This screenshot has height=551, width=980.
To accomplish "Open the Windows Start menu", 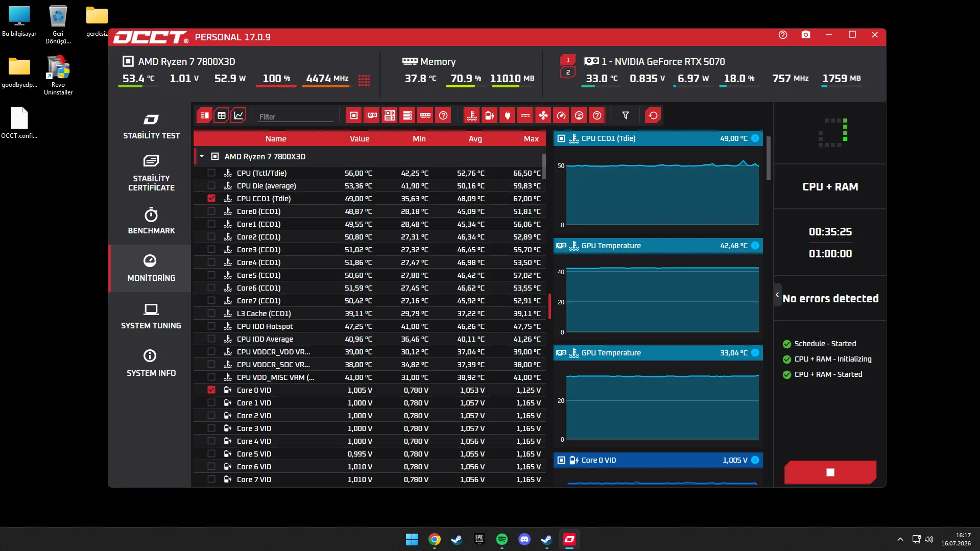I will [x=412, y=539].
